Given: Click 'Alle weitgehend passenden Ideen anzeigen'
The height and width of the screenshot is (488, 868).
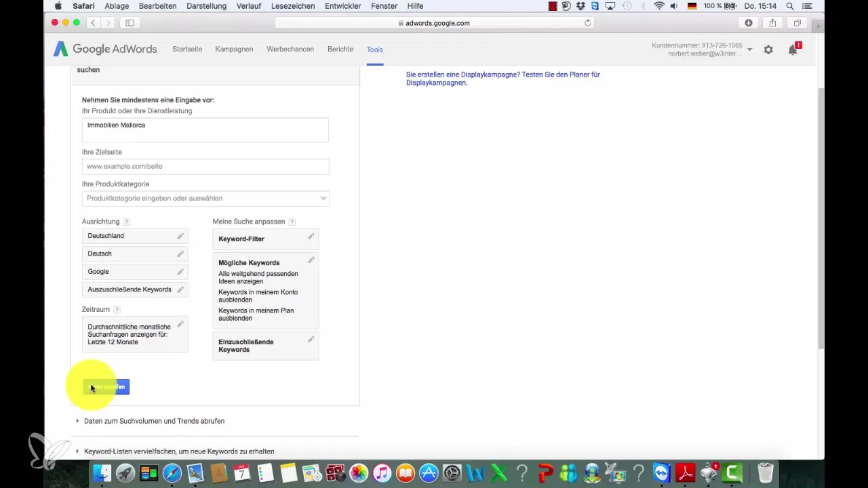Looking at the screenshot, I should pos(258,277).
